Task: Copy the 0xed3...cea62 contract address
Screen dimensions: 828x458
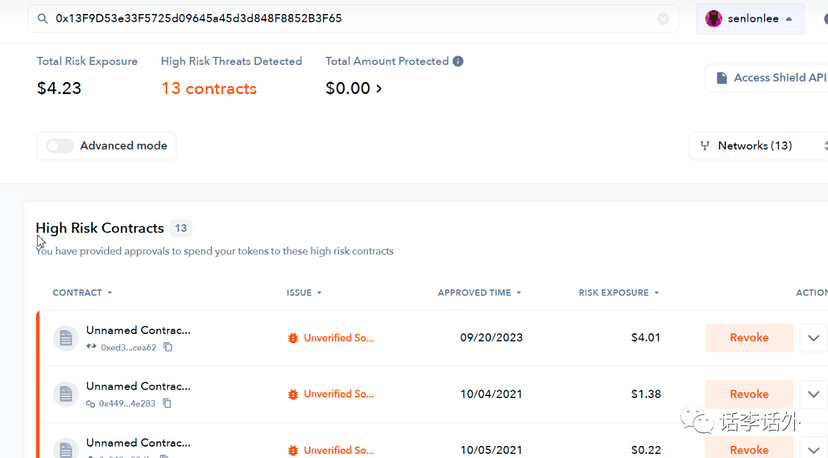Action: [x=168, y=347]
